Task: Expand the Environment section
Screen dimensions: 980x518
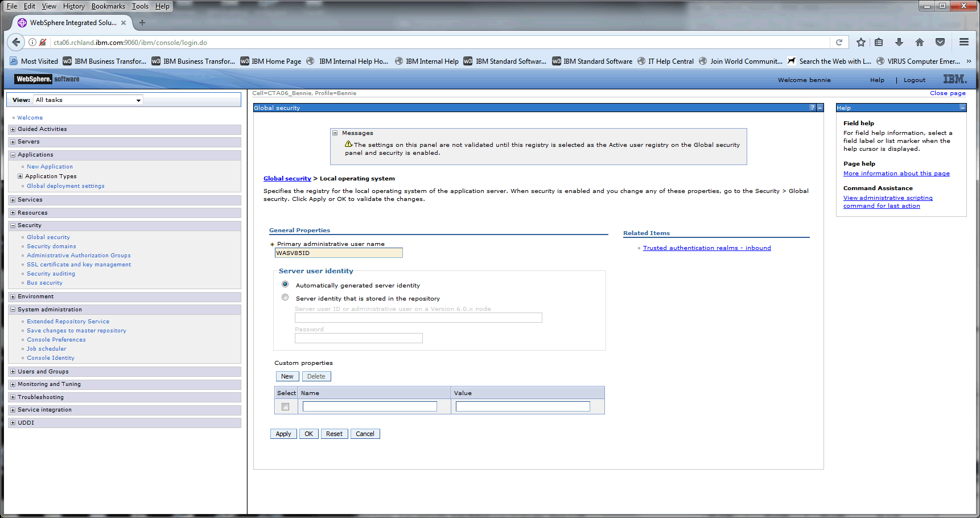Action: coord(13,297)
